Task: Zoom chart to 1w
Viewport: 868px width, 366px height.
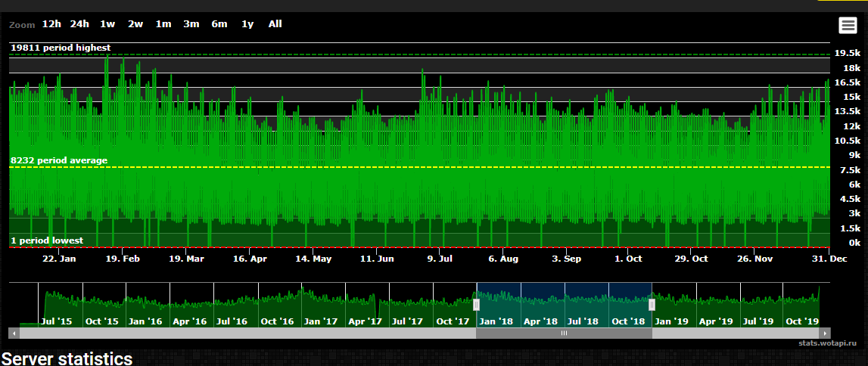Action: click(107, 24)
